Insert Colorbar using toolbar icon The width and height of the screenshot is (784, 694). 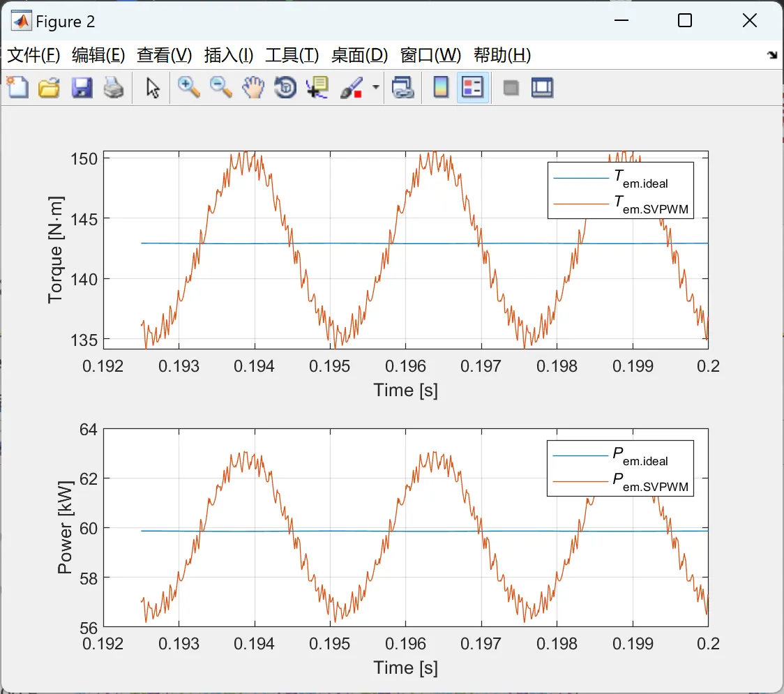point(441,88)
